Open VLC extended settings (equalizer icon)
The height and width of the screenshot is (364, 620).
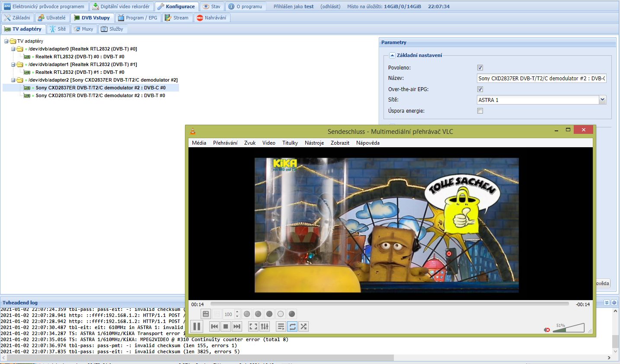pos(265,326)
